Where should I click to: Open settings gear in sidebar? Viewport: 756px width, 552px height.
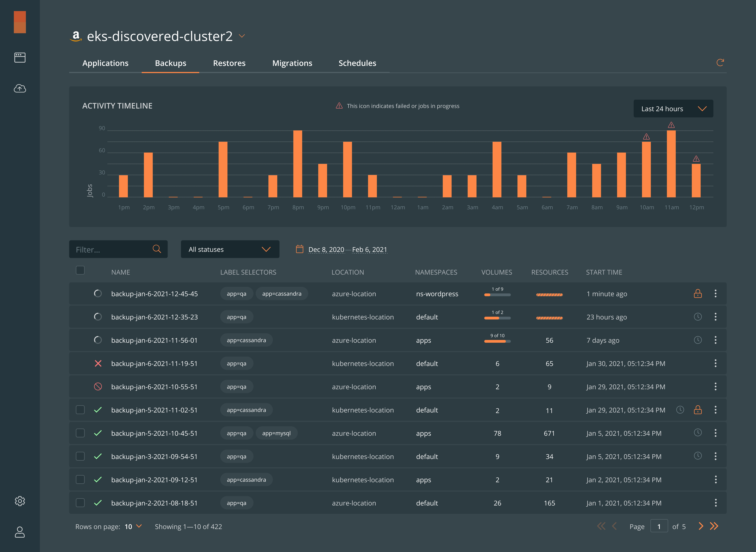[x=20, y=501]
